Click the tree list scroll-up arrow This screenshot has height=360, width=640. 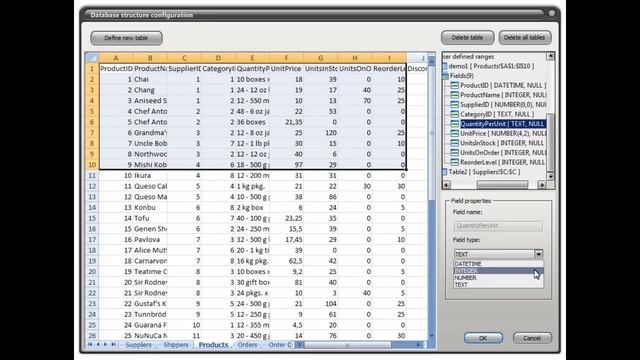click(551, 56)
